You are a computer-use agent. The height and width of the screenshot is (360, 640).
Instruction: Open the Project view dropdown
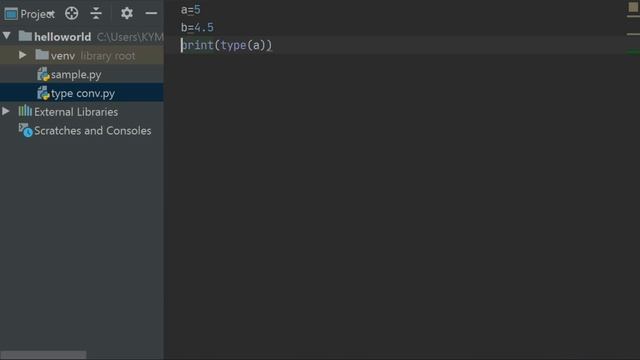coord(37,14)
